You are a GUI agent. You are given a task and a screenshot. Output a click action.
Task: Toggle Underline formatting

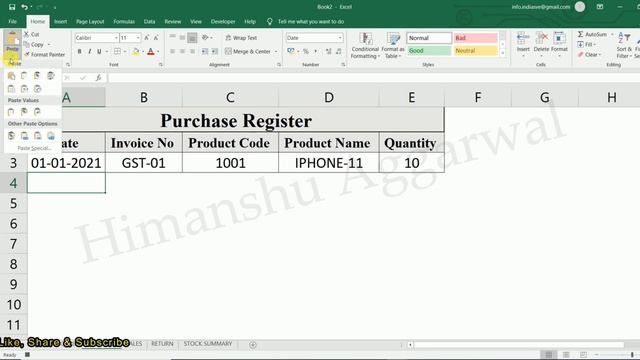99,51
